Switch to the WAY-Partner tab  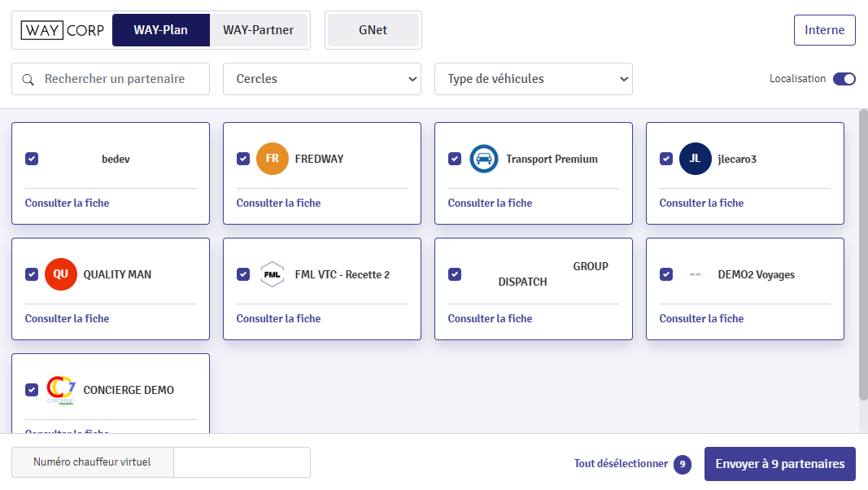[259, 30]
